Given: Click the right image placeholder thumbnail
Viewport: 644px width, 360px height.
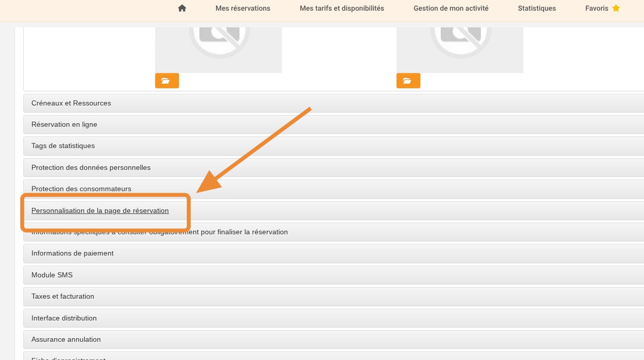Looking at the screenshot, I should click(460, 50).
